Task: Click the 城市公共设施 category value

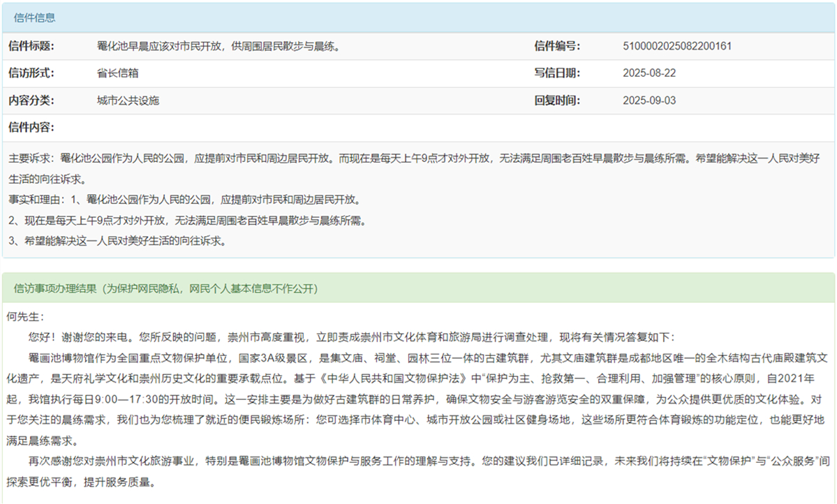Action: [128, 101]
